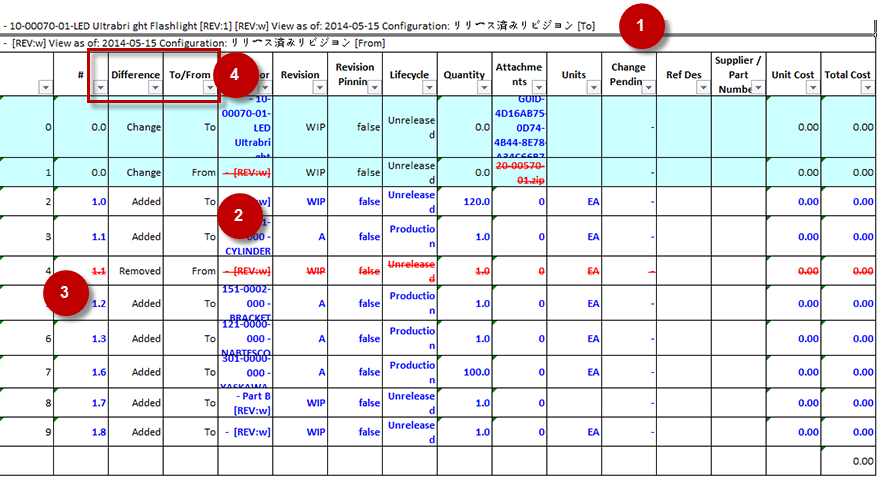Click the 'From' cell in row 1
This screenshot has height=480, width=877.
pyautogui.click(x=191, y=172)
